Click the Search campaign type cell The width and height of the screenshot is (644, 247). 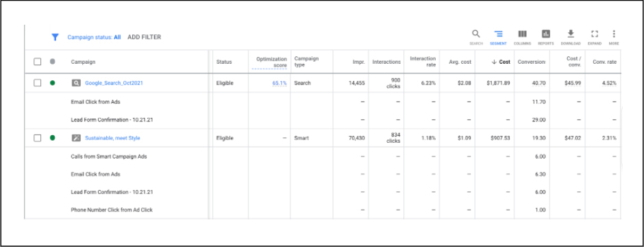302,83
